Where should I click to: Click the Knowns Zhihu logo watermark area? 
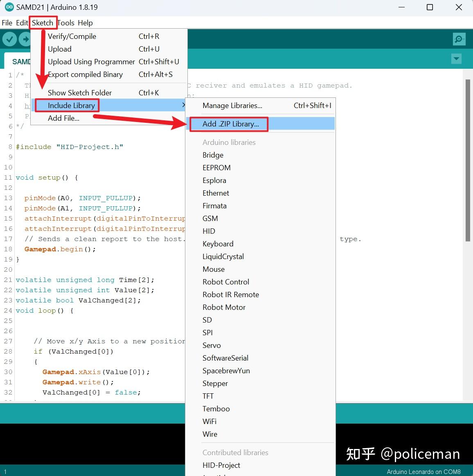point(403,454)
